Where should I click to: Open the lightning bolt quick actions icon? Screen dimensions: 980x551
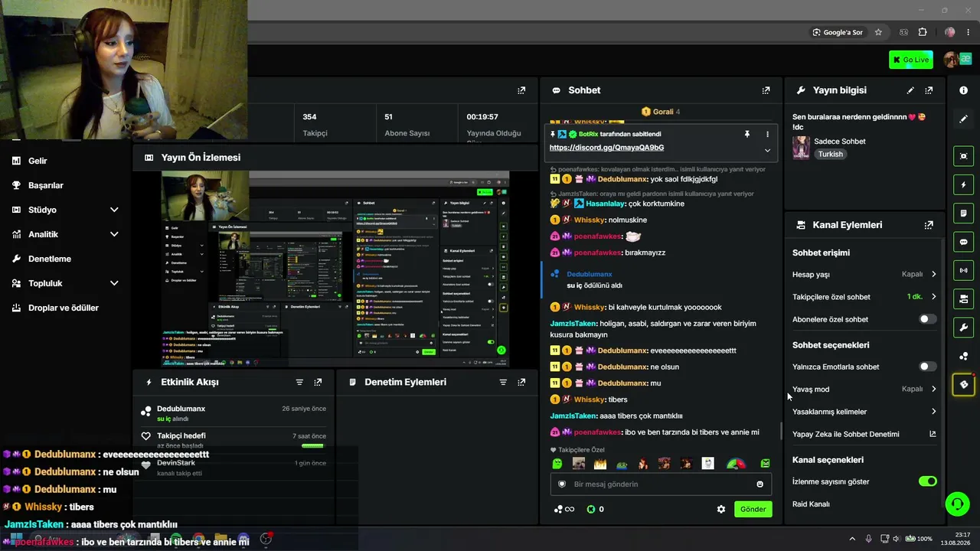click(963, 184)
